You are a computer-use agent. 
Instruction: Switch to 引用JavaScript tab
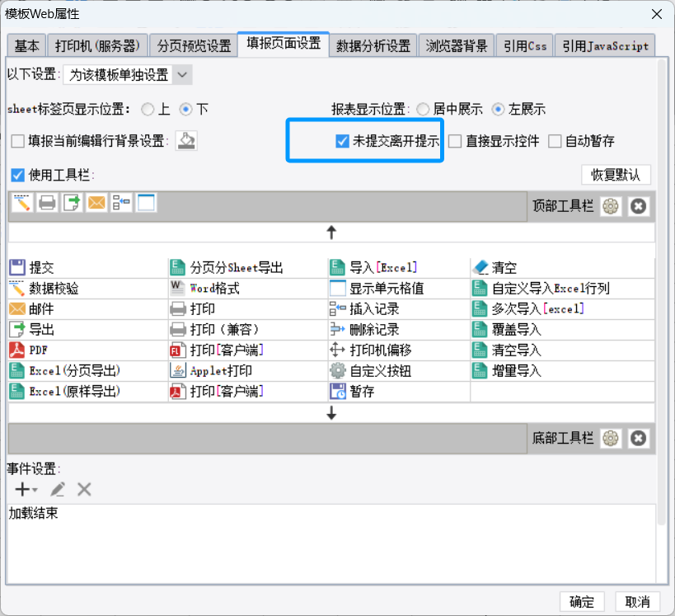pos(605,45)
